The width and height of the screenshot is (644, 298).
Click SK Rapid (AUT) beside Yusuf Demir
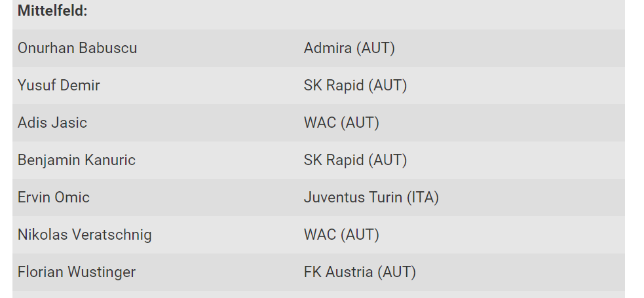(x=355, y=85)
